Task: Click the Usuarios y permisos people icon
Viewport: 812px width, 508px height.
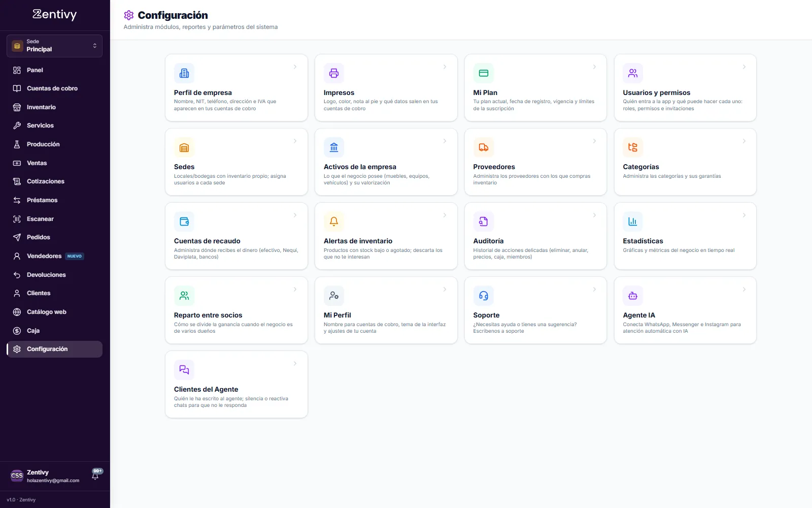Action: click(x=633, y=73)
